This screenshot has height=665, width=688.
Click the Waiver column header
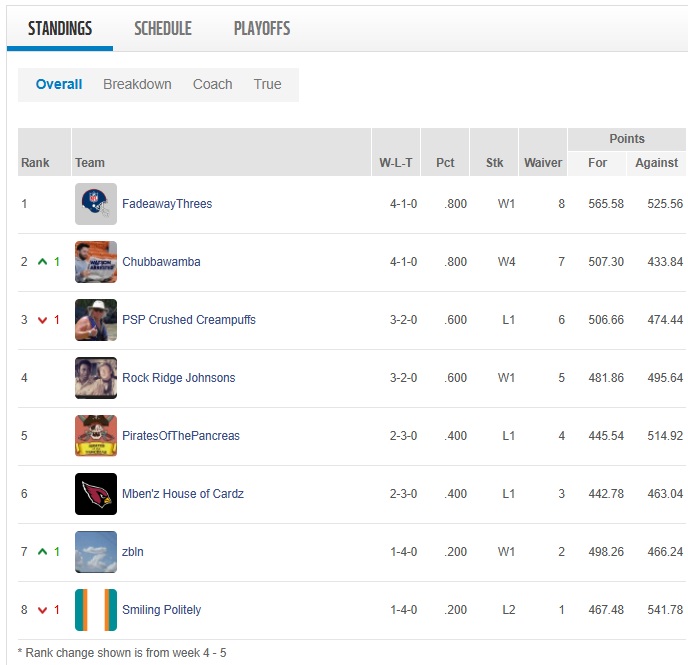[543, 163]
